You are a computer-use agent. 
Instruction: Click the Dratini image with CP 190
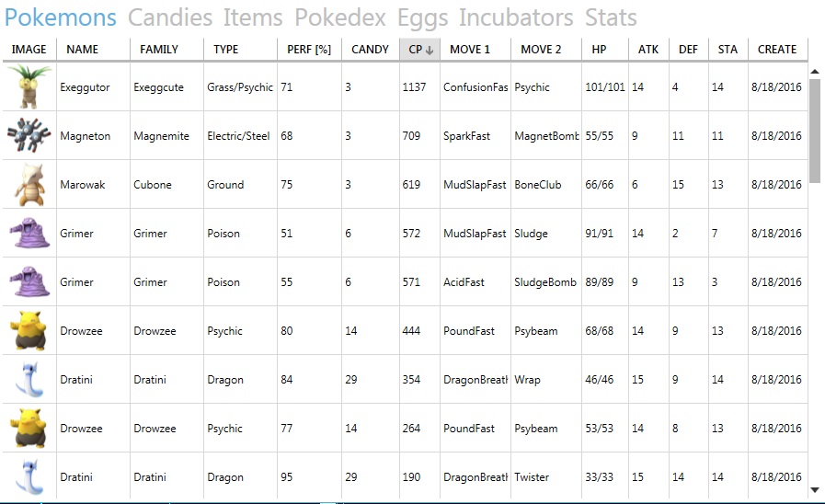click(29, 476)
